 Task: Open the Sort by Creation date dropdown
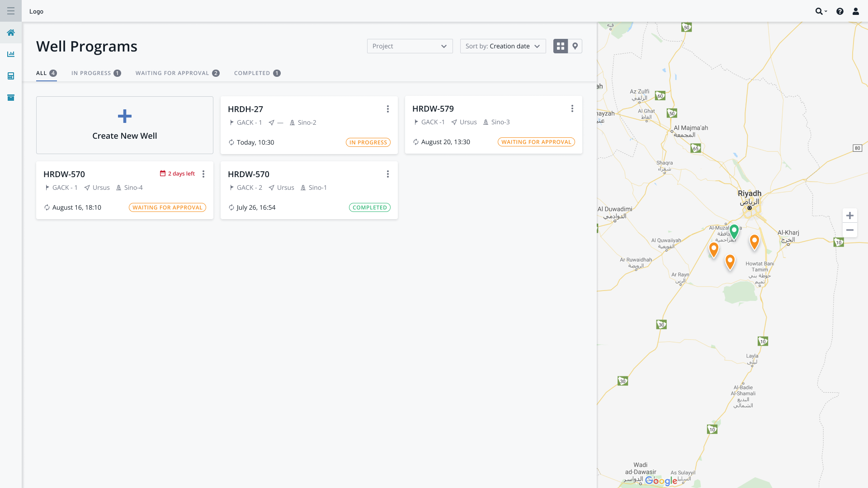503,46
